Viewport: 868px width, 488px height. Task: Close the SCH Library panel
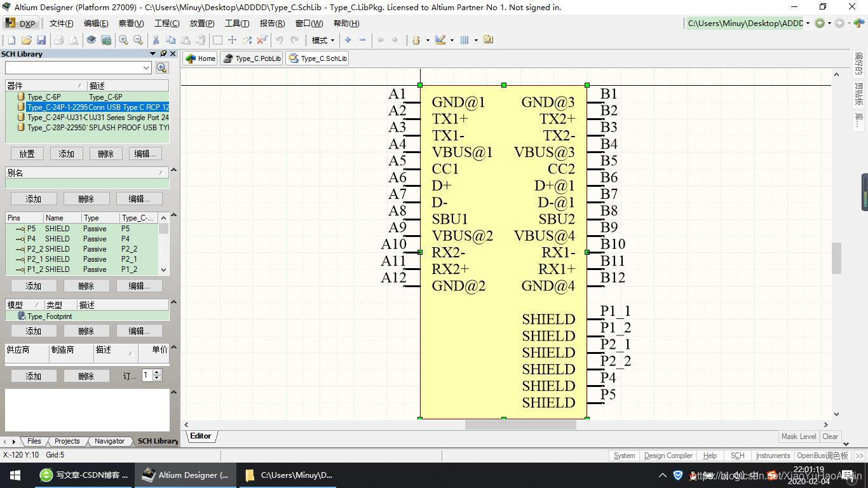172,54
